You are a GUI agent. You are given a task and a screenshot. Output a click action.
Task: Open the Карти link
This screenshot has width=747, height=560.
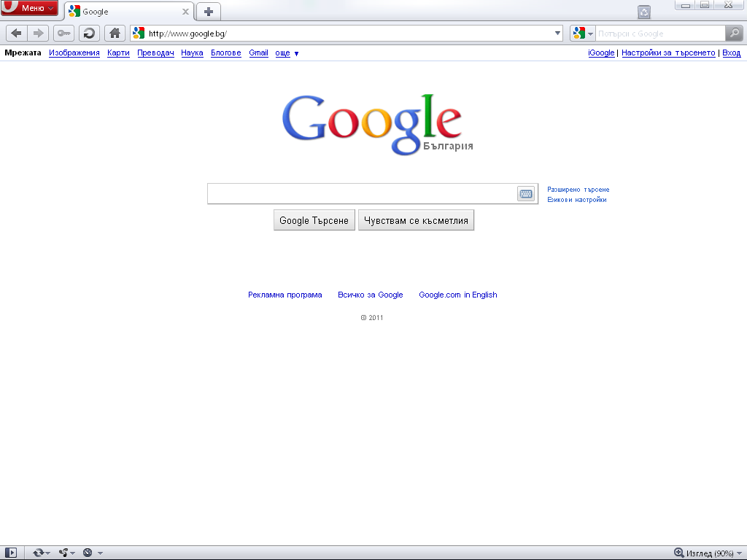119,52
